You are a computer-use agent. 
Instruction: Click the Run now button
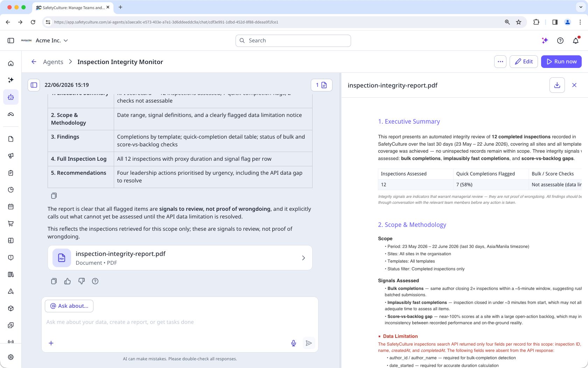(561, 62)
